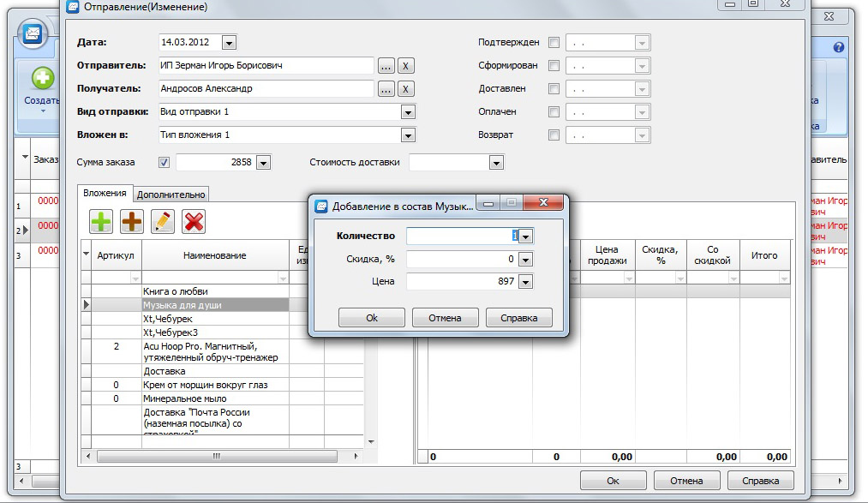The width and height of the screenshot is (868, 503).
Task: Toggle the Оплачен checkbox
Action: pos(554,112)
